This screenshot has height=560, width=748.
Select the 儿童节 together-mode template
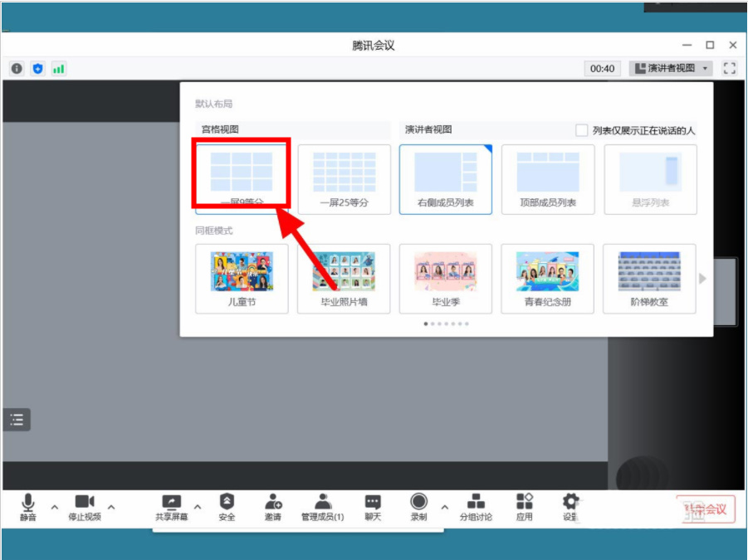[241, 276]
